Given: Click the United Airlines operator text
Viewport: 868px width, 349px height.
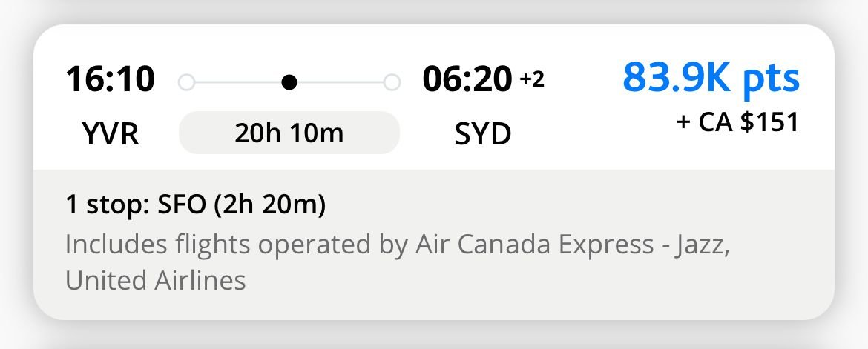Looking at the screenshot, I should pyautogui.click(x=155, y=281).
